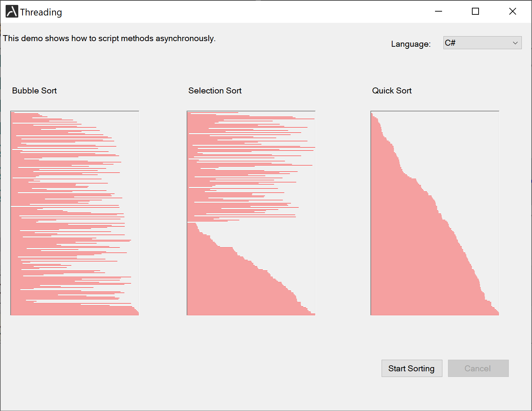Click the Bubble Sort heading label
532x411 pixels.
click(x=34, y=91)
